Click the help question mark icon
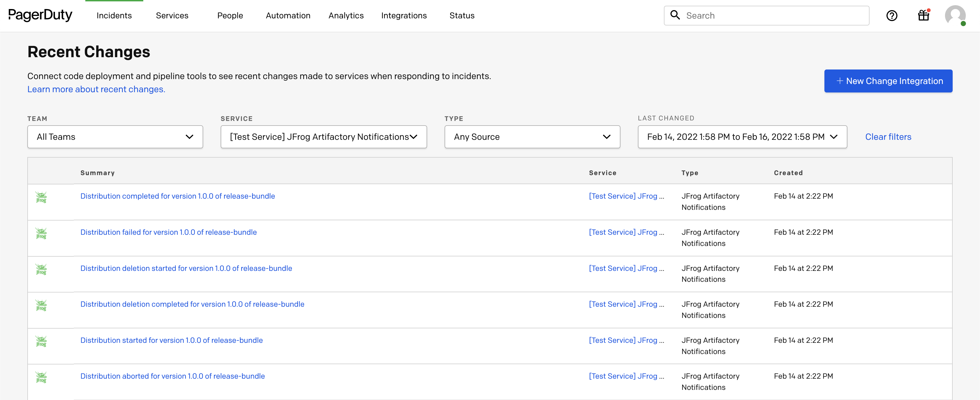This screenshot has height=400, width=980. (891, 16)
